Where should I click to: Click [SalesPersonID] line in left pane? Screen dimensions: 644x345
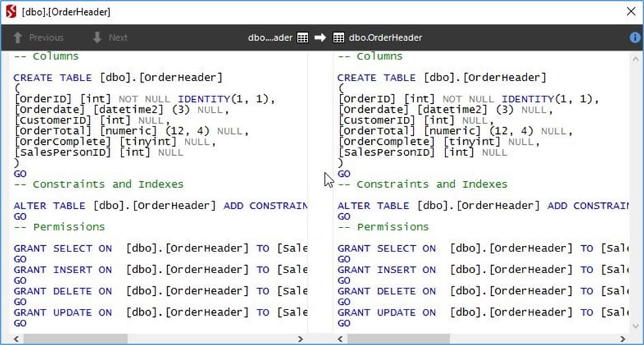[x=98, y=152]
